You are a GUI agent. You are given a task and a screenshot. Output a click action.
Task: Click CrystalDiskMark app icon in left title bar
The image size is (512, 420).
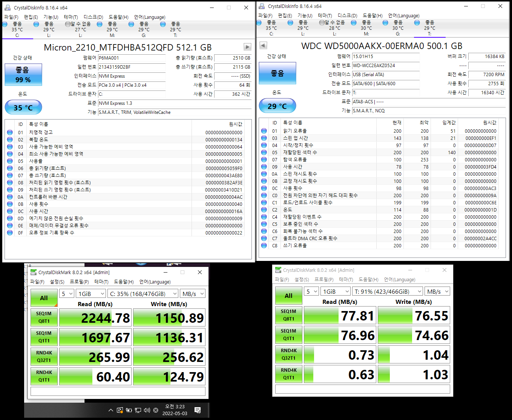pos(34,272)
